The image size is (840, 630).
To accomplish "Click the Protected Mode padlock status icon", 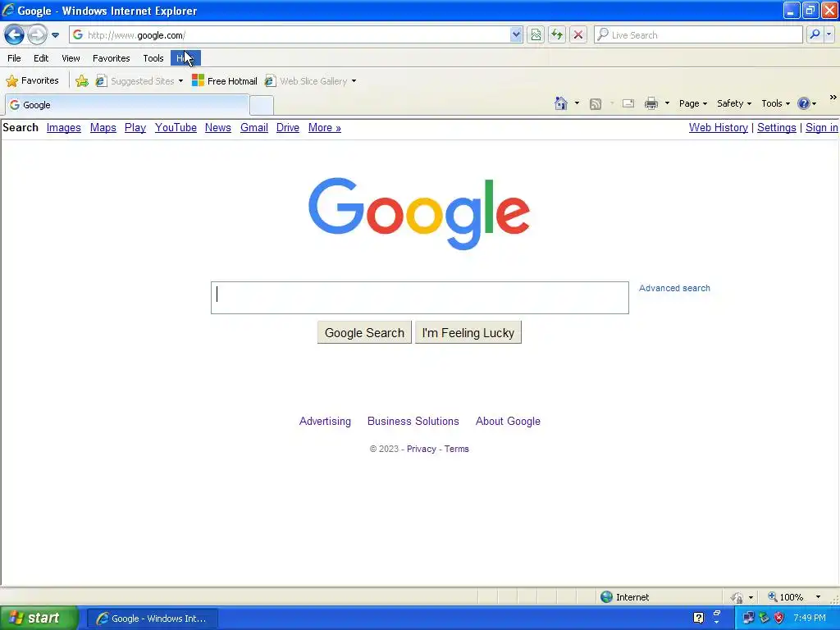I will [x=737, y=597].
